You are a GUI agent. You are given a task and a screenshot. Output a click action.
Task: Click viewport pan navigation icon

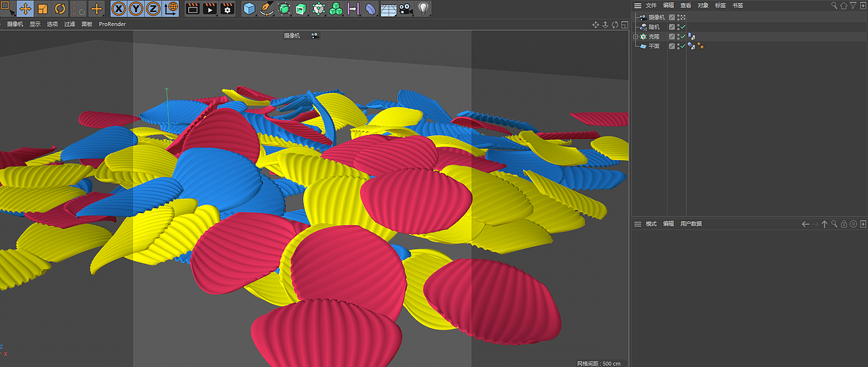[596, 24]
